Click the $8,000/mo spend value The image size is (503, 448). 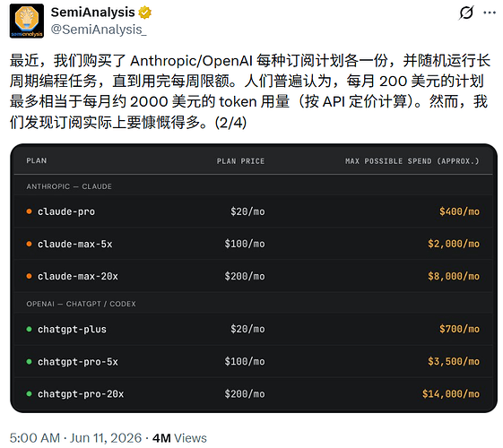point(454,276)
